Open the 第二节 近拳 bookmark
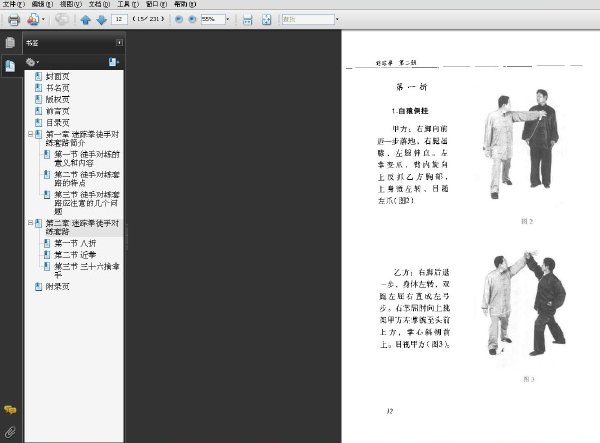 (x=75, y=255)
